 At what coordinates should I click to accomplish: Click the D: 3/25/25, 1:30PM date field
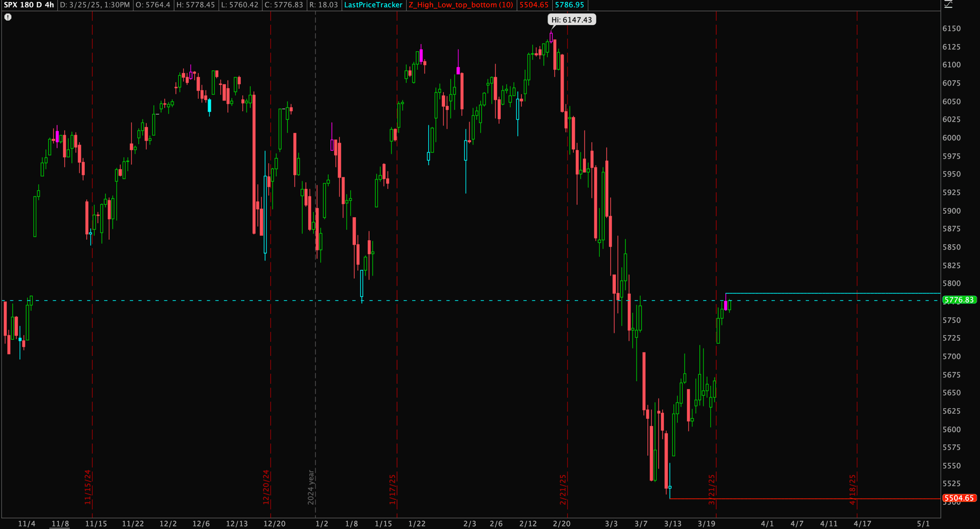click(95, 5)
